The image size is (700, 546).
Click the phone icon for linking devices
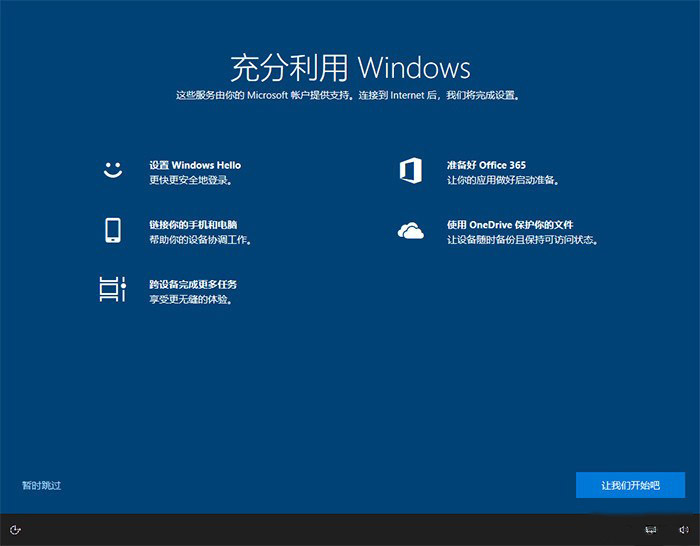pyautogui.click(x=112, y=230)
